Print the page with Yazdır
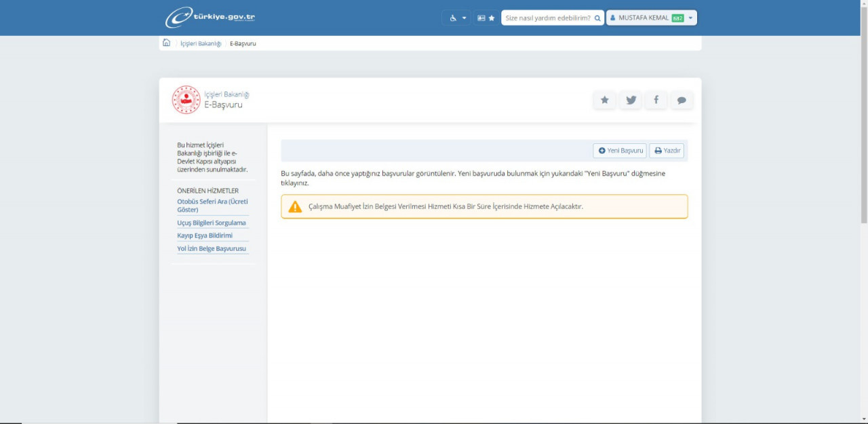 667,151
